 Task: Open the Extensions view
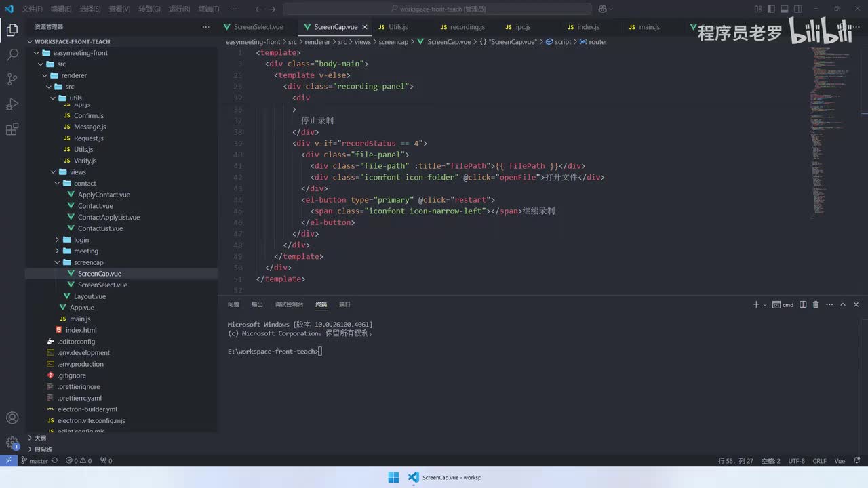click(12, 129)
